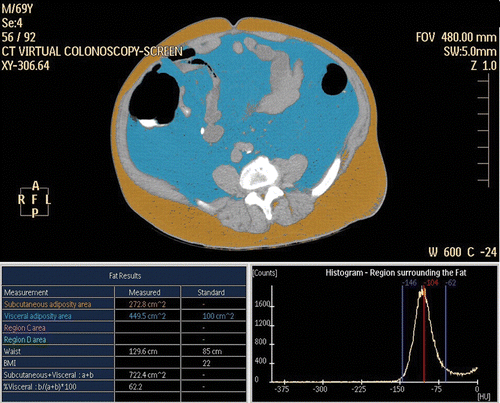Click the Standard column header
Image resolution: width=500 pixels, height=403 pixels.
211,292
